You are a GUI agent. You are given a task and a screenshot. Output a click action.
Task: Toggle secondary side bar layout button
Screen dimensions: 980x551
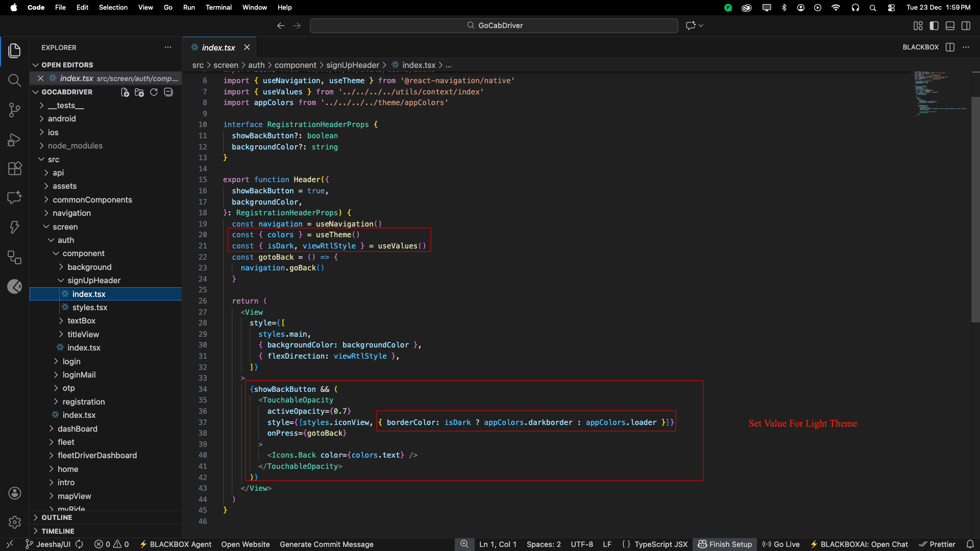966,26
